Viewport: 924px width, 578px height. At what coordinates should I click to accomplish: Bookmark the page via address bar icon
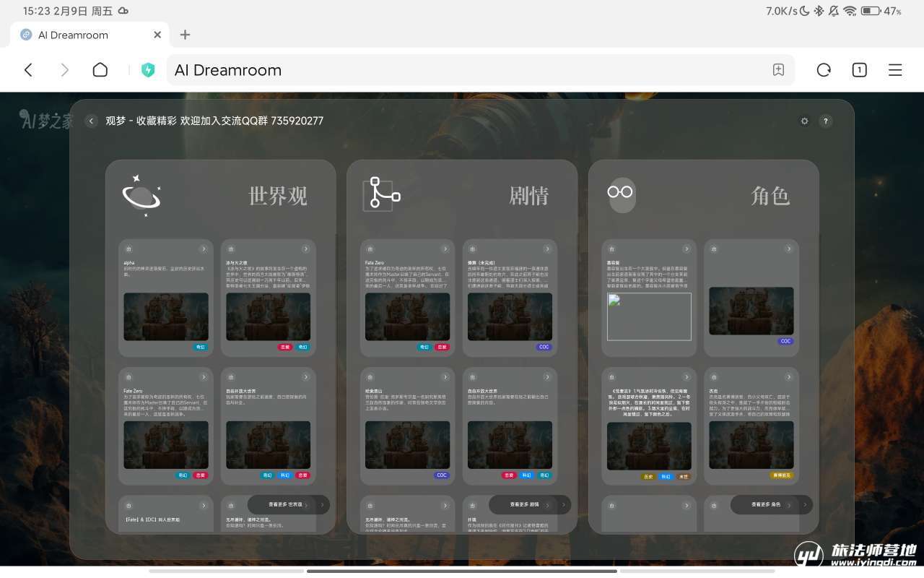pos(778,70)
